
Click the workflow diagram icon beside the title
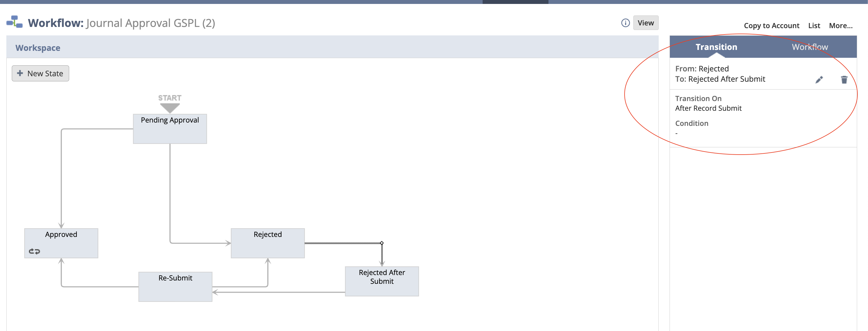[x=15, y=22]
